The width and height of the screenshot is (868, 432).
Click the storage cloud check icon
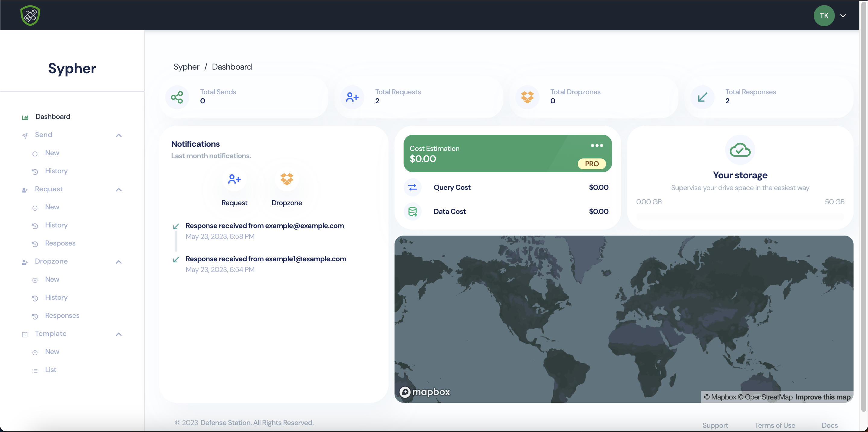click(740, 150)
